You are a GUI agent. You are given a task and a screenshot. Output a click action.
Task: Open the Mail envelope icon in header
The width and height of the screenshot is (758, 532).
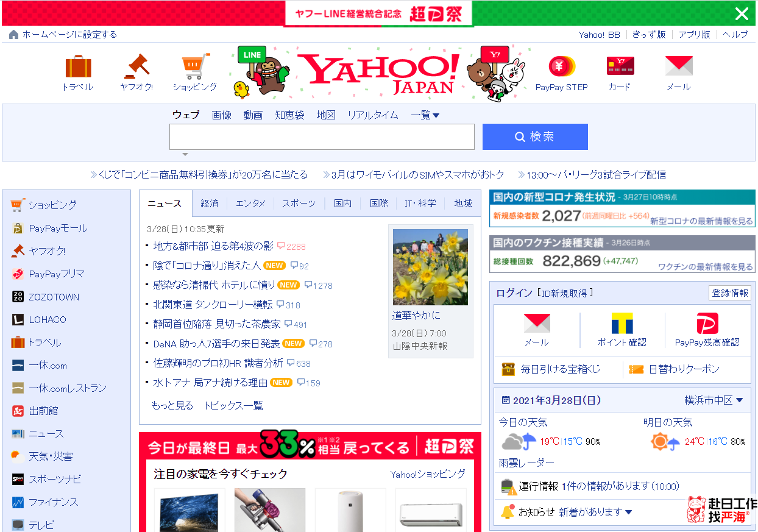click(678, 66)
